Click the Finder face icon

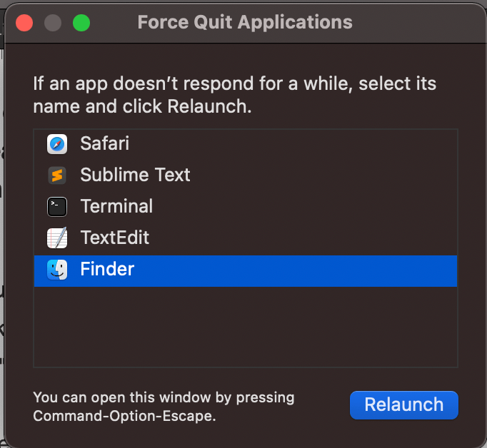coord(57,270)
